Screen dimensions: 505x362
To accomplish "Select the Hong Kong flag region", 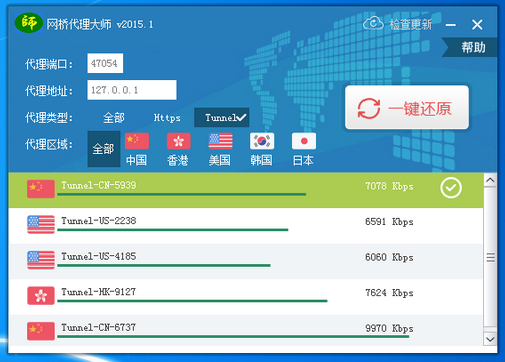I will (178, 141).
